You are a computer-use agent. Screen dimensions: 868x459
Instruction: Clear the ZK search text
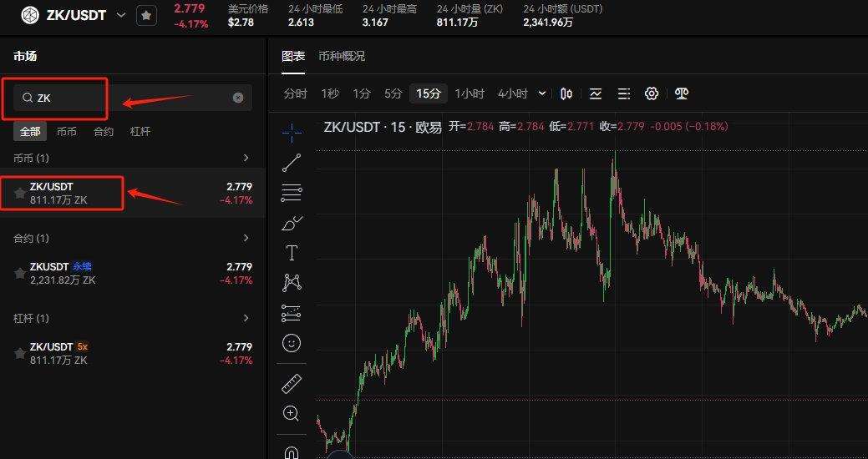click(x=238, y=98)
